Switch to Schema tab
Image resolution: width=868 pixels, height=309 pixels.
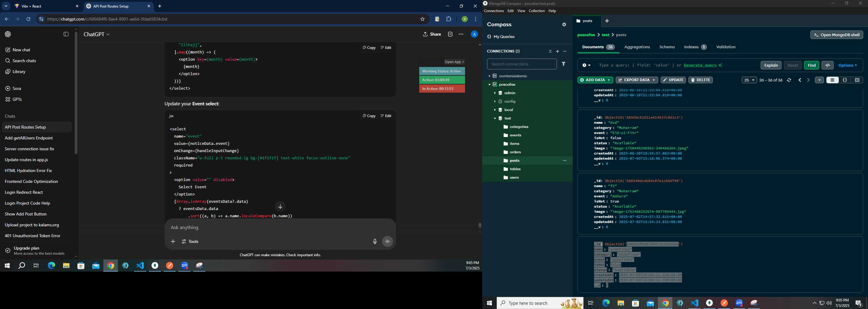(667, 47)
